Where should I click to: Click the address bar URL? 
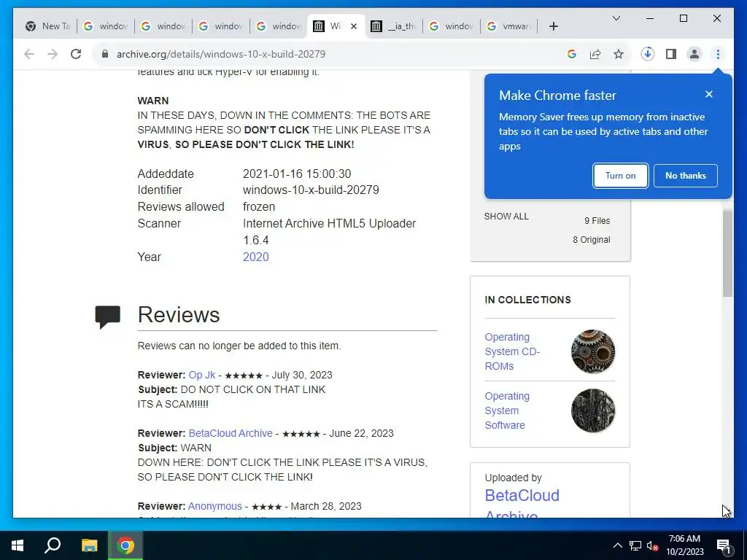[221, 54]
